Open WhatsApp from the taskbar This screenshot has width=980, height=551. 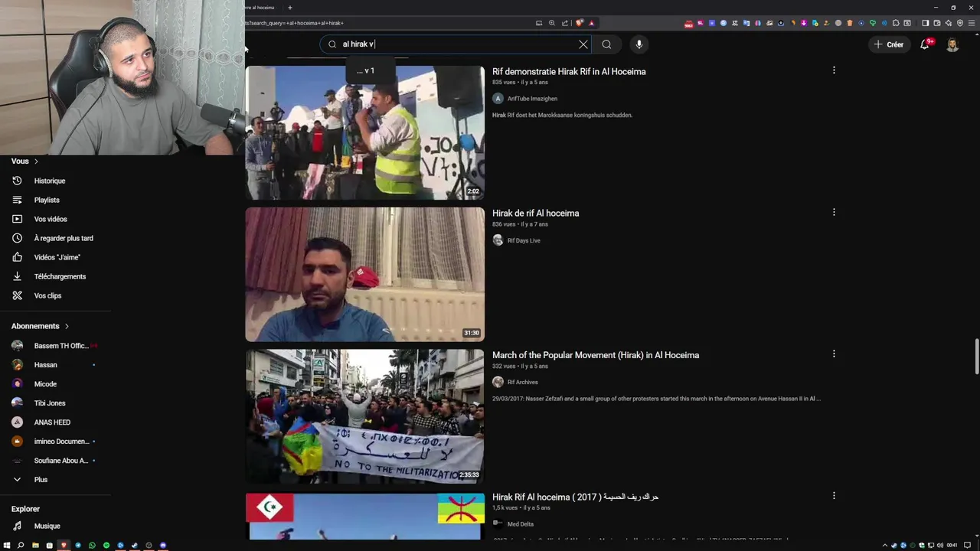(x=92, y=545)
